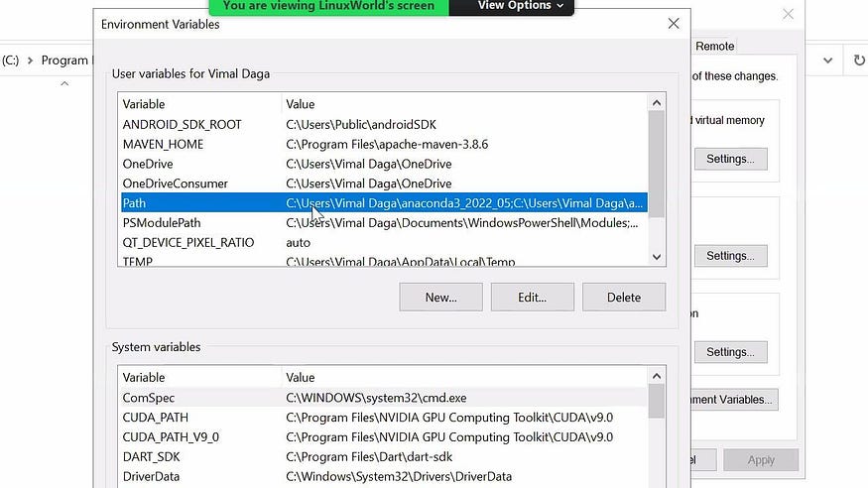
Task: Select the CUDA_PATH system variable row
Action: point(384,418)
